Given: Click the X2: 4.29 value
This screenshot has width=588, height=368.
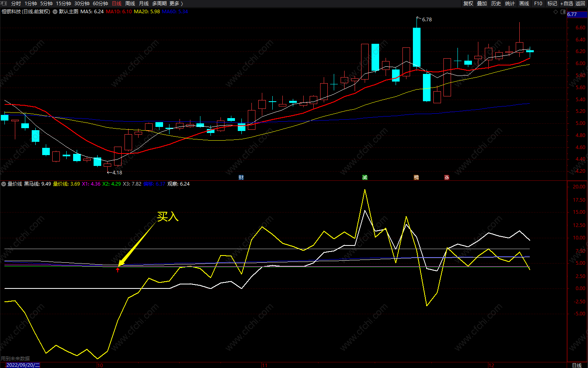Looking at the screenshot, I should pos(111,184).
